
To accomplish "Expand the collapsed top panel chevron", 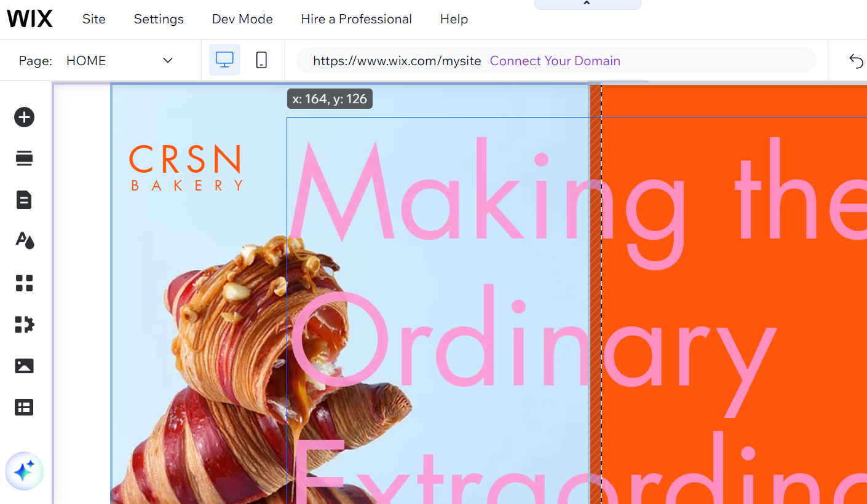I will pyautogui.click(x=587, y=4).
